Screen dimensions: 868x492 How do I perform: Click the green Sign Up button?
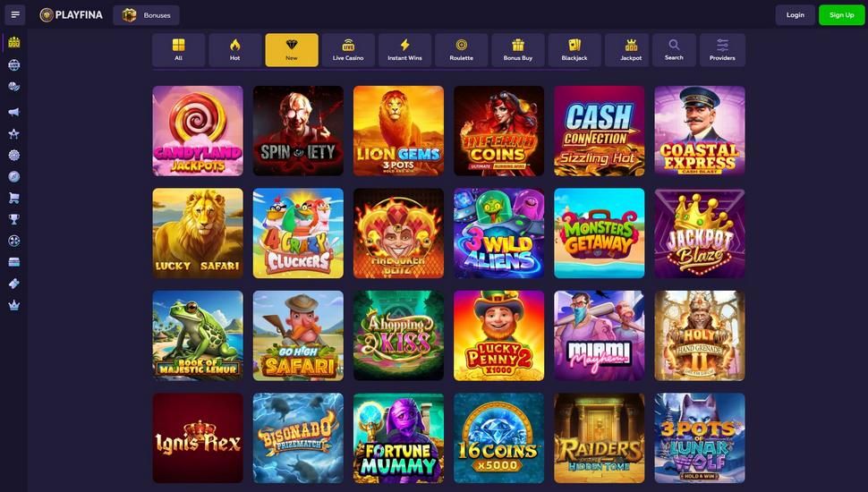click(x=841, y=15)
